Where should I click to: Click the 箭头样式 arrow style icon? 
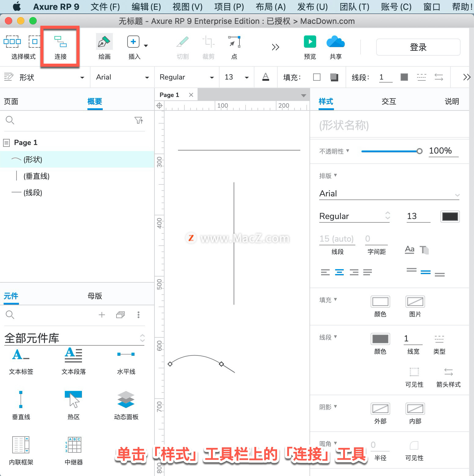pyautogui.click(x=448, y=372)
